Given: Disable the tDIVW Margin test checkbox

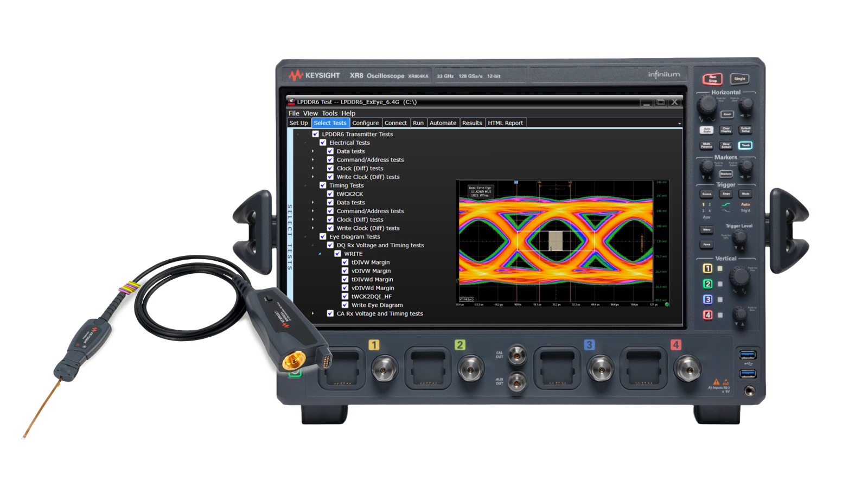Looking at the screenshot, I should coord(345,262).
